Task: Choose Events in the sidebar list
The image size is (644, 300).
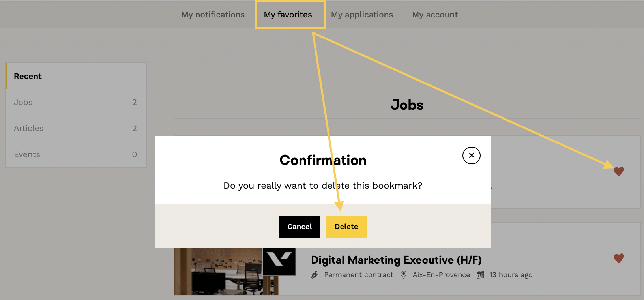Action: click(27, 154)
